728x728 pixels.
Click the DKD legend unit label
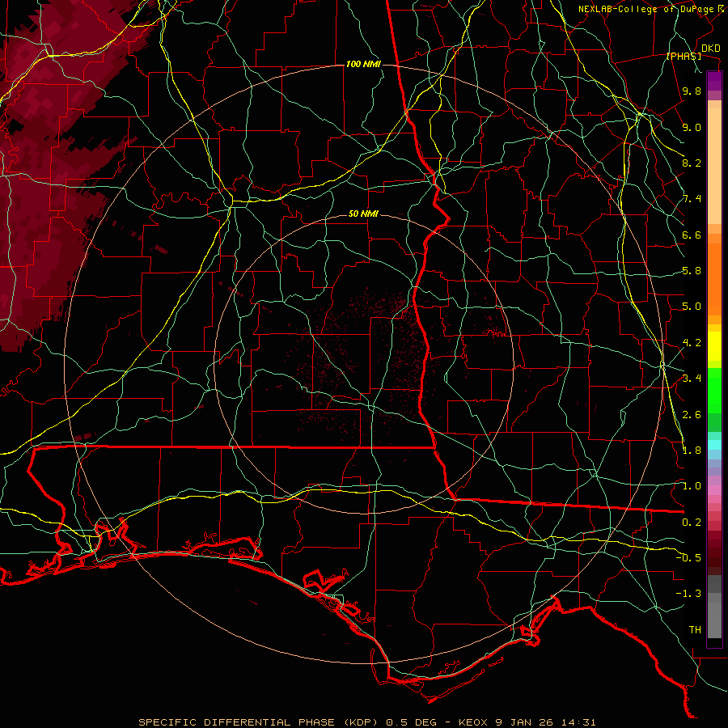(711, 49)
